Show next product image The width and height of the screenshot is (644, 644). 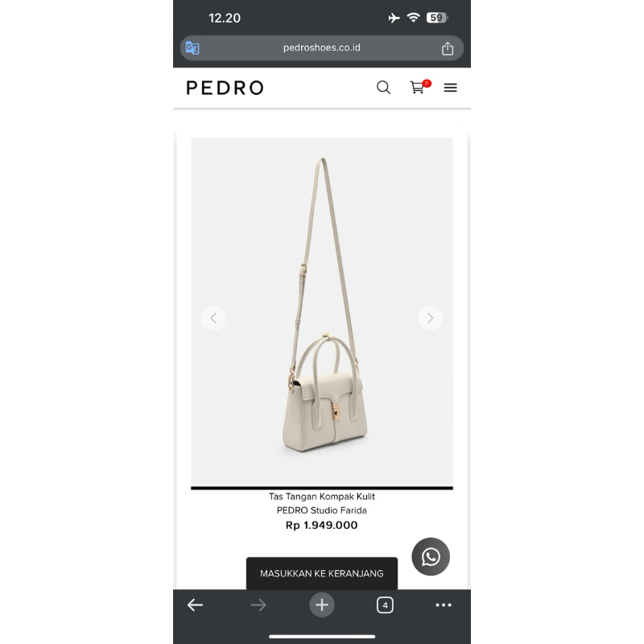(430, 318)
